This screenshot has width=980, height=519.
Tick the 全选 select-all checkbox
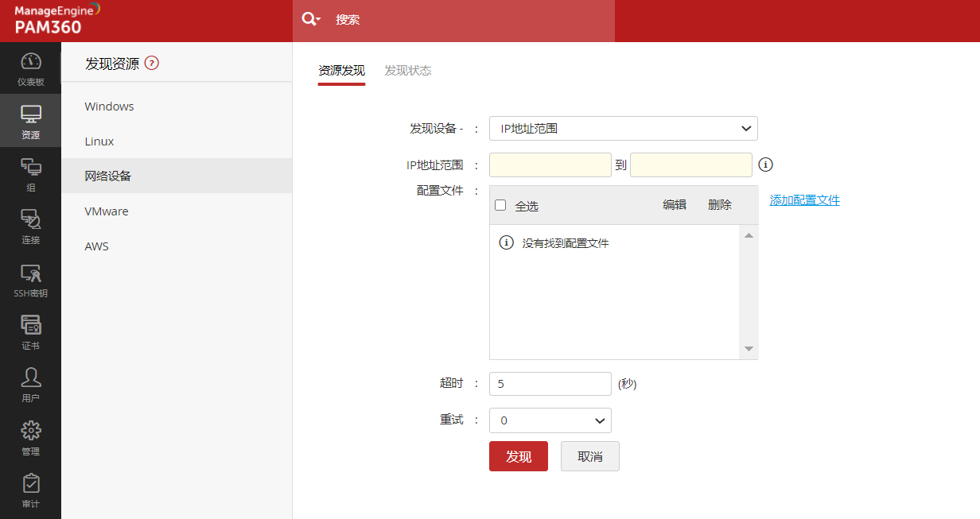pyautogui.click(x=500, y=205)
